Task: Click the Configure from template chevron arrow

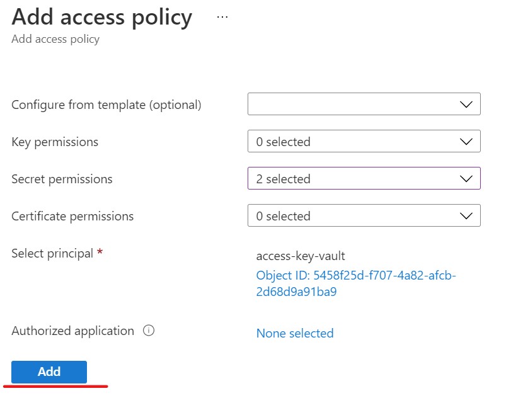Action: [x=466, y=105]
